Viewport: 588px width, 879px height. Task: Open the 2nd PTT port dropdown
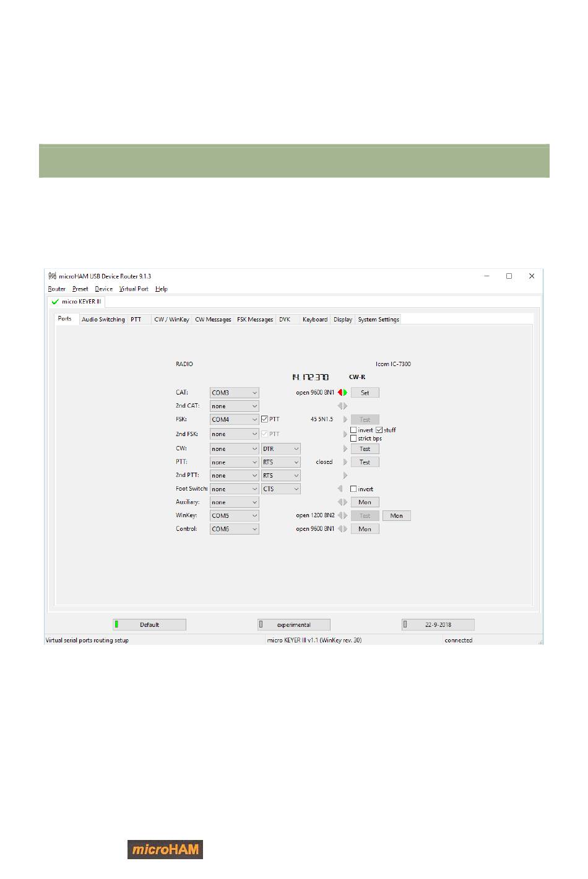coord(234,476)
